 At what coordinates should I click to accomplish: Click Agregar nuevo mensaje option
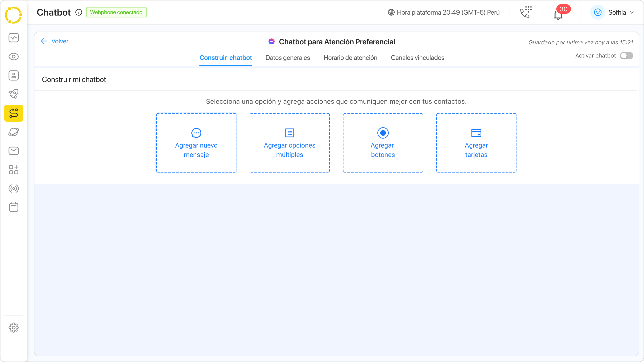click(196, 143)
